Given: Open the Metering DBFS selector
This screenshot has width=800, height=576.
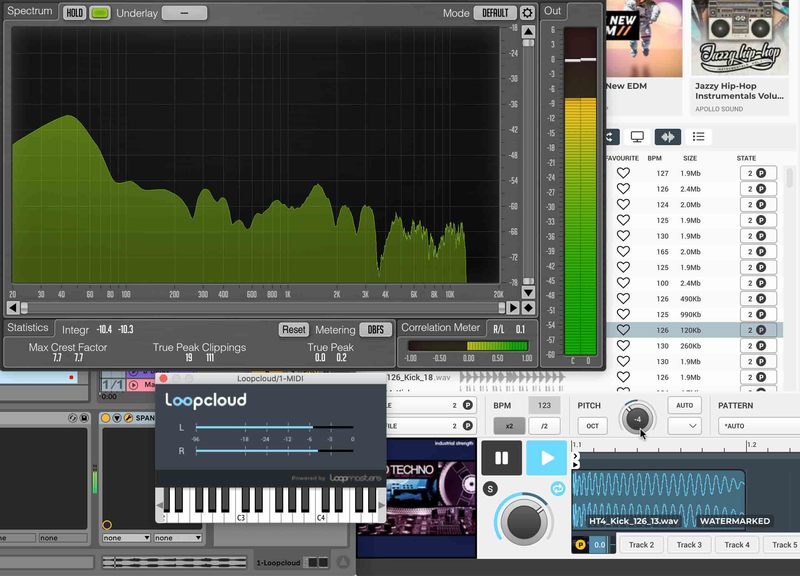Looking at the screenshot, I should click(x=376, y=330).
